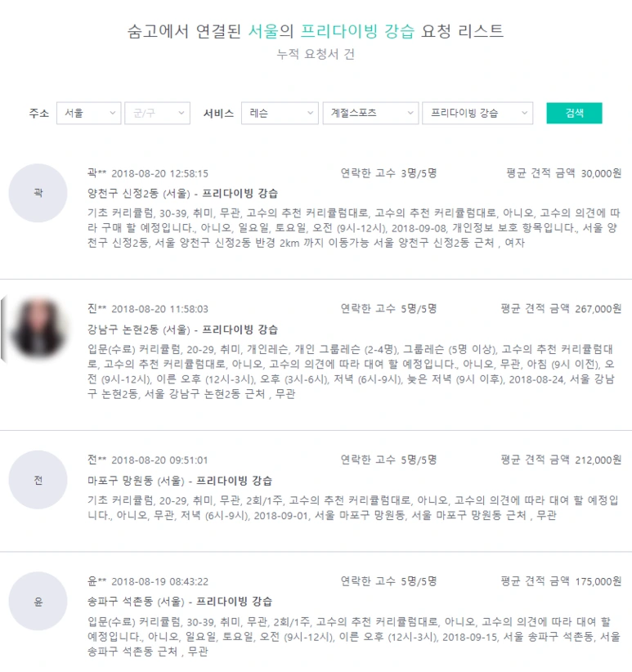Open the 양천구 신정2동 request title
632x672 pixels.
(182, 194)
